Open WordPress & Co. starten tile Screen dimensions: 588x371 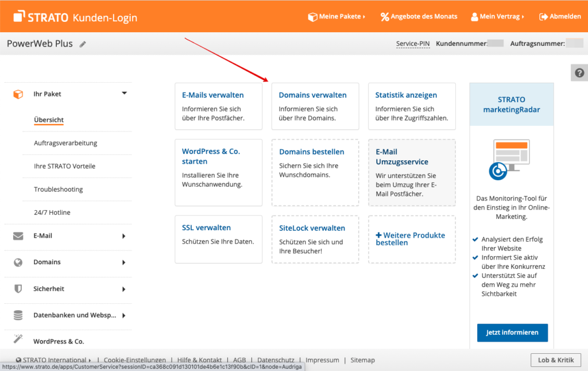(x=219, y=172)
